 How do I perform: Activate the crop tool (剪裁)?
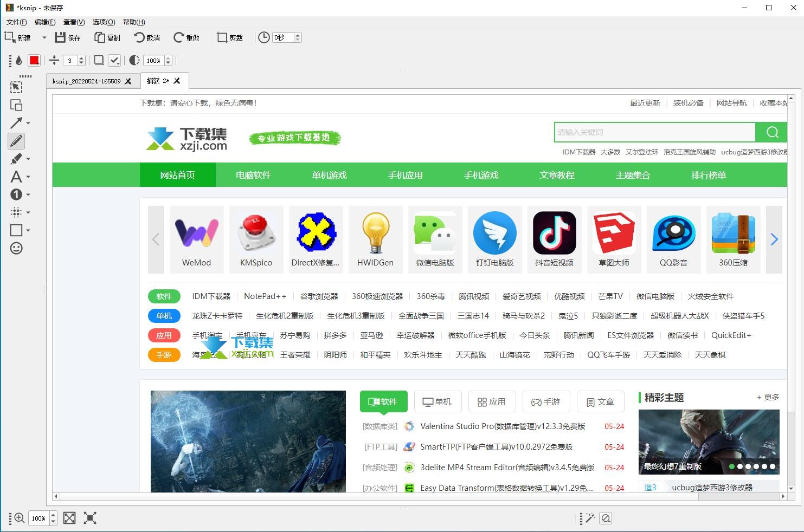point(230,37)
